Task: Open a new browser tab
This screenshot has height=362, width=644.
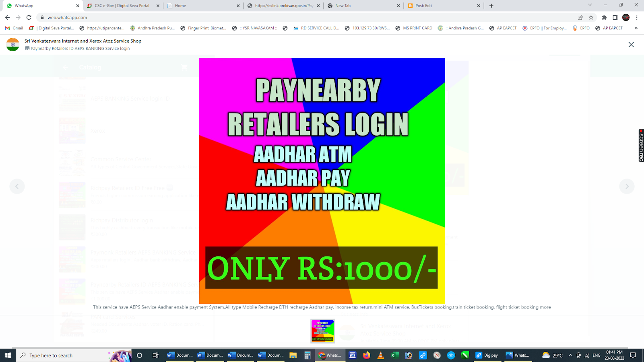Action: [x=491, y=6]
